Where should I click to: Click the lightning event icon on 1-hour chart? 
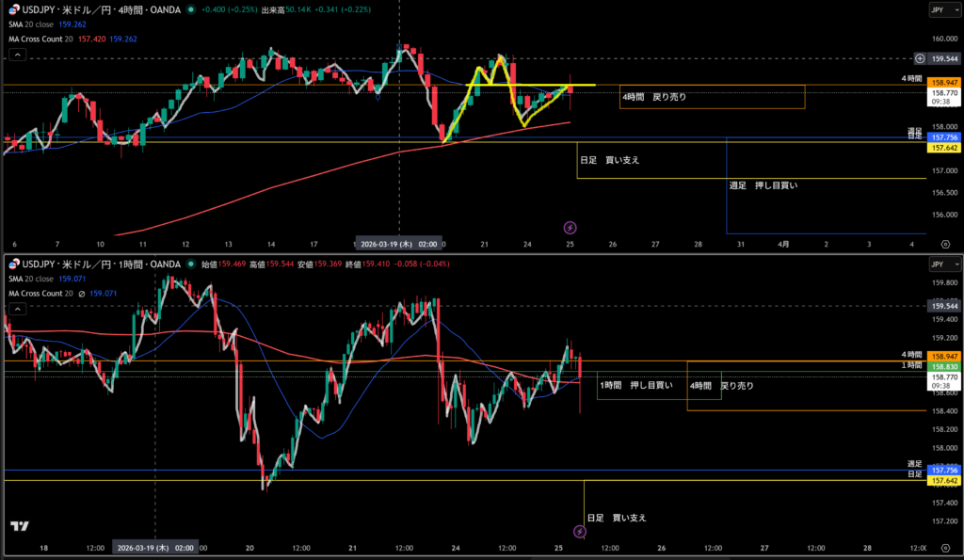click(579, 533)
